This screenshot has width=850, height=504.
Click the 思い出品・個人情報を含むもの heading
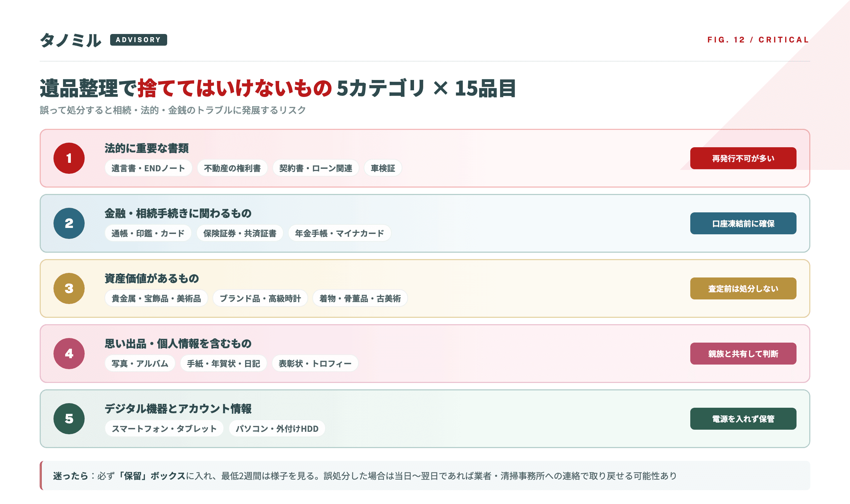coord(178,344)
